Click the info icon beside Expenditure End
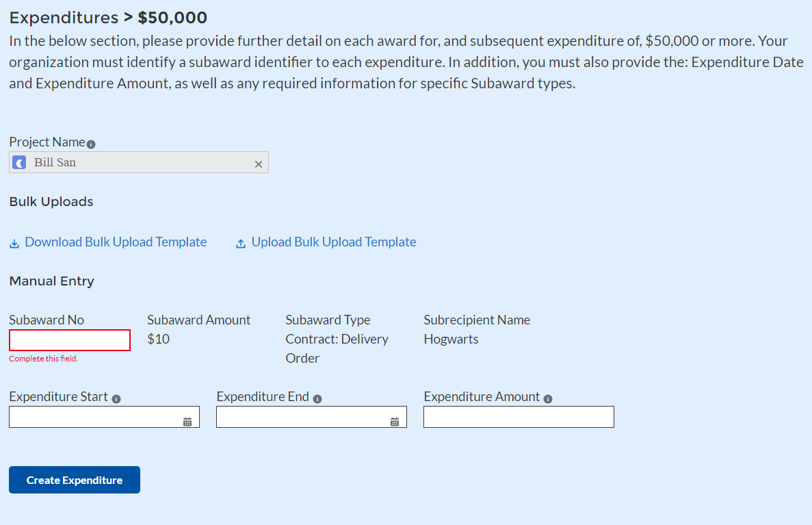 (317, 399)
